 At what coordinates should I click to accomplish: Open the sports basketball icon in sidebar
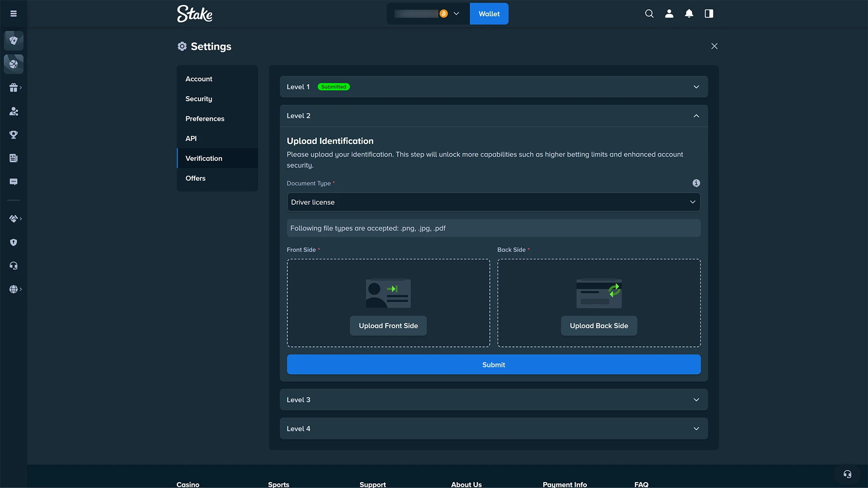pos(14,64)
